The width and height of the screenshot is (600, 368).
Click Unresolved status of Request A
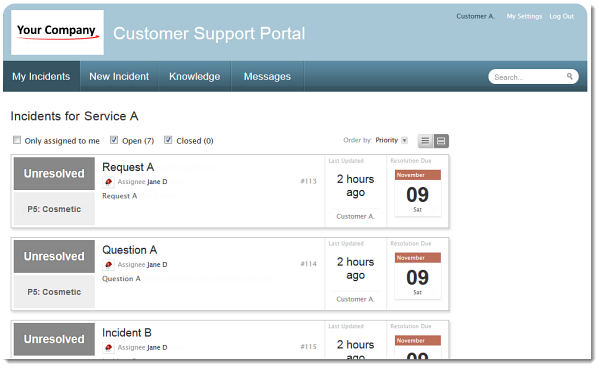[54, 174]
